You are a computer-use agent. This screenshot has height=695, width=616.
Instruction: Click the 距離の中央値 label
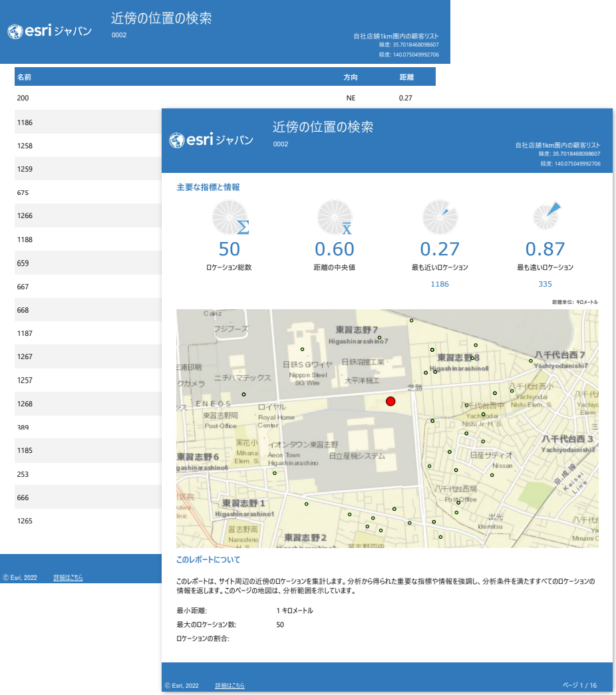[x=335, y=267]
